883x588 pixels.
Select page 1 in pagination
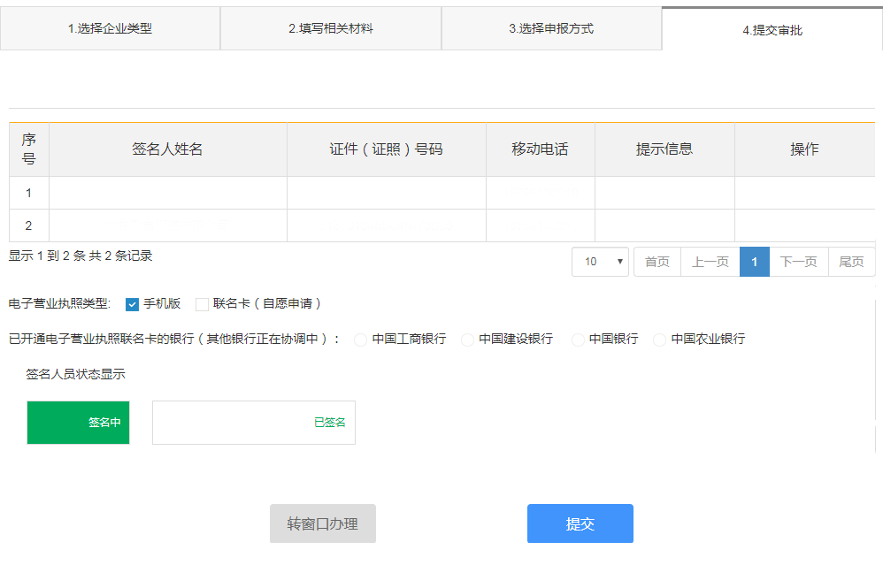755,262
